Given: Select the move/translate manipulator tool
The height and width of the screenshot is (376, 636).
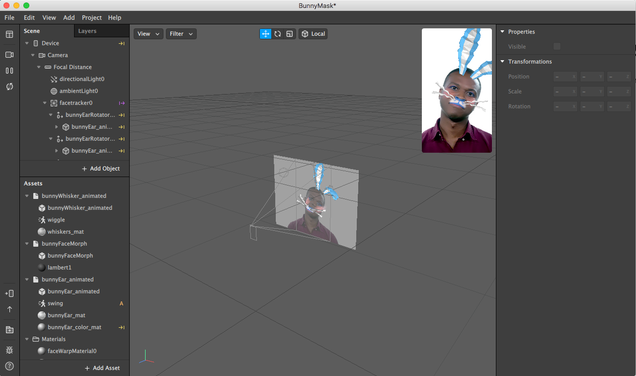Looking at the screenshot, I should point(265,34).
